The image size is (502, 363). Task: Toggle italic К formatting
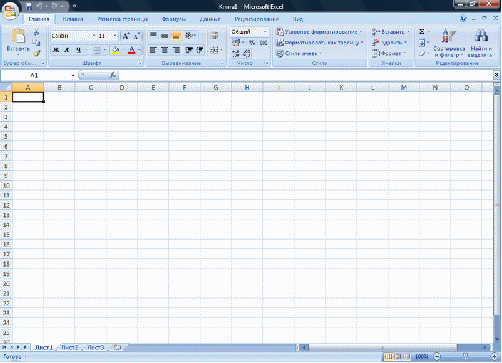(67, 50)
